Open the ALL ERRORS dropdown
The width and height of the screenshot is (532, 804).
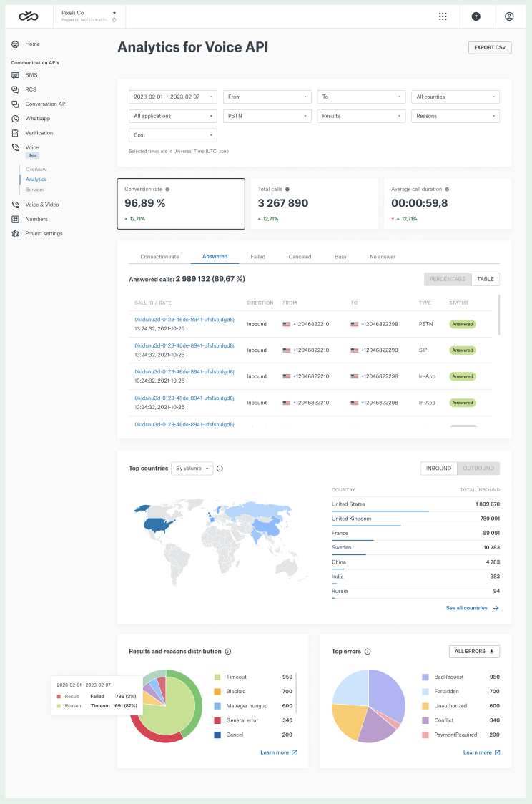coord(473,652)
